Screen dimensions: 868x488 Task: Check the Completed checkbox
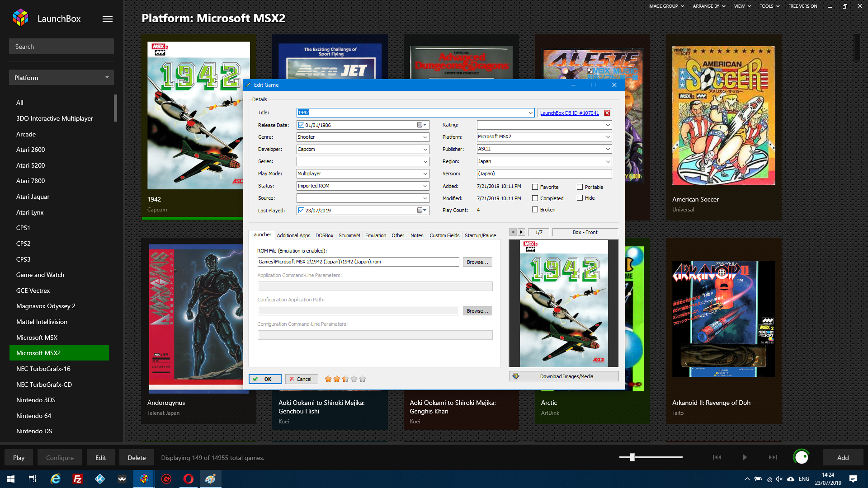click(x=535, y=198)
